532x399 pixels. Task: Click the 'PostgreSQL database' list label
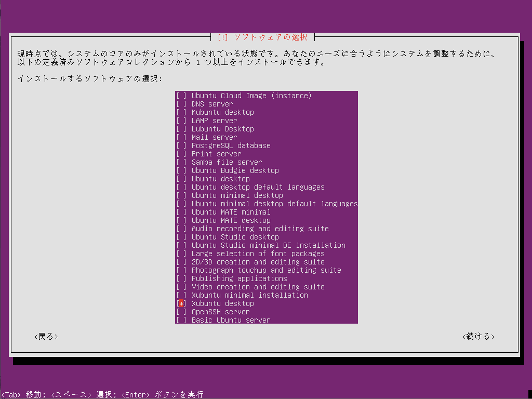231,145
